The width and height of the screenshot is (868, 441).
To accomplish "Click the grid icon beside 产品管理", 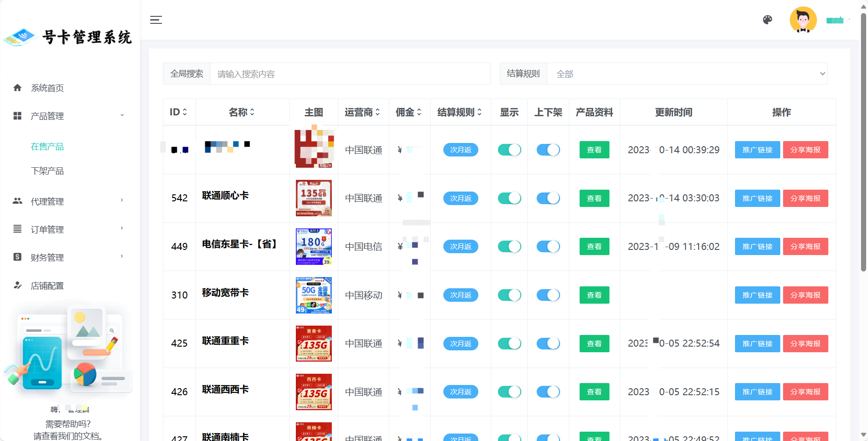I will (x=17, y=116).
